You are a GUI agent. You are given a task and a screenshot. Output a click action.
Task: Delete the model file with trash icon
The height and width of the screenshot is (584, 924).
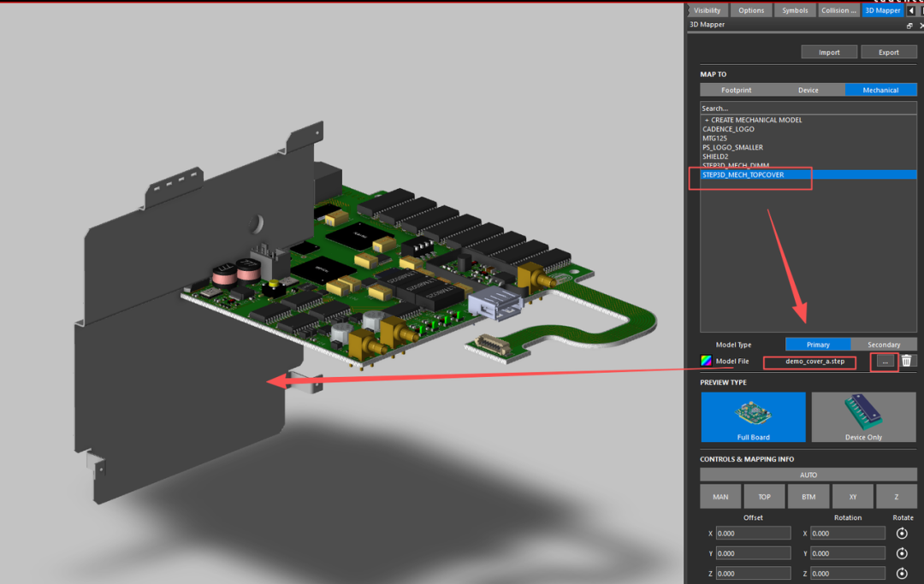907,361
